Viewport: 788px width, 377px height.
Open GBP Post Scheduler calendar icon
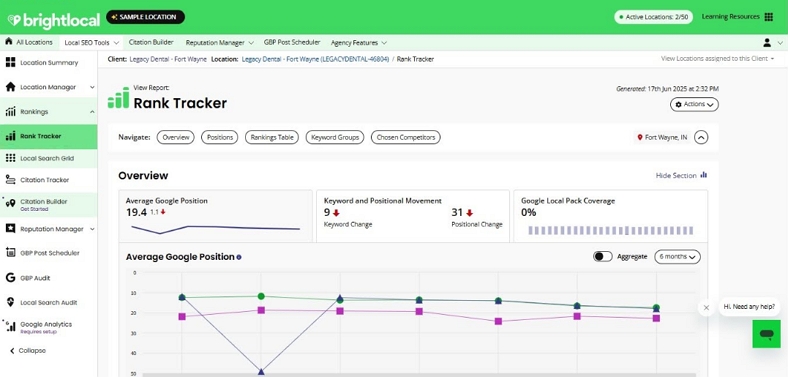10,253
